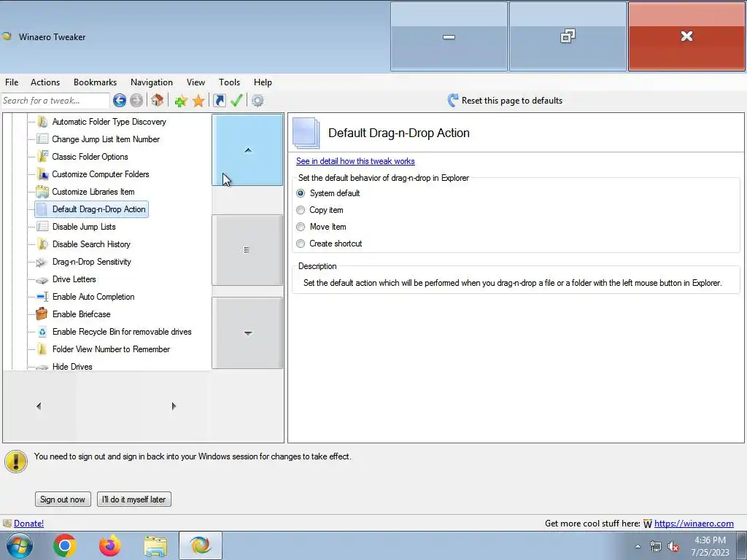Click the Classic Folder Options icon
The width and height of the screenshot is (747, 560).
42,156
